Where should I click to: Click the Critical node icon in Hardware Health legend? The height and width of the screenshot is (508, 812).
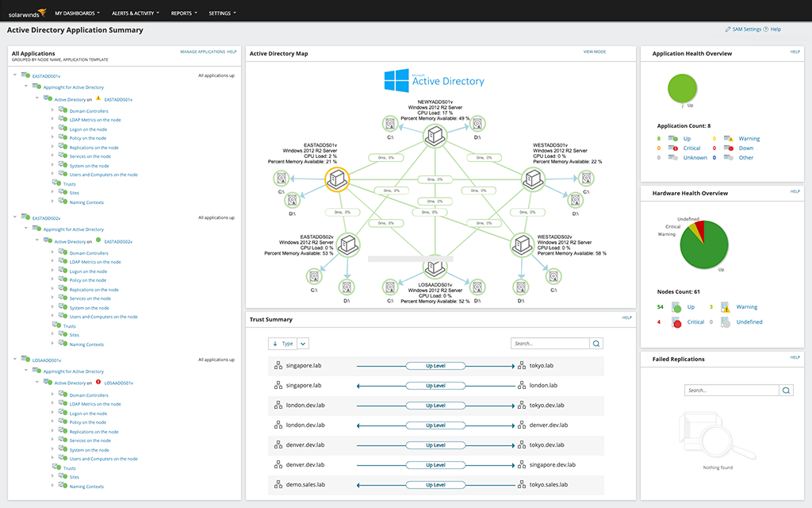tap(676, 322)
